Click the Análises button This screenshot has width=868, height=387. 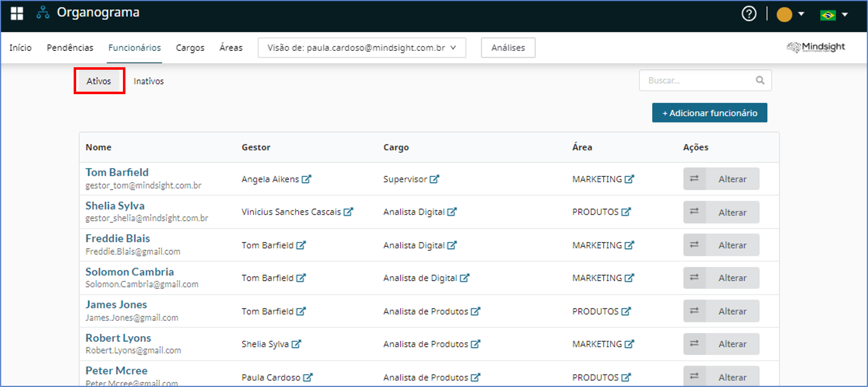pos(508,48)
